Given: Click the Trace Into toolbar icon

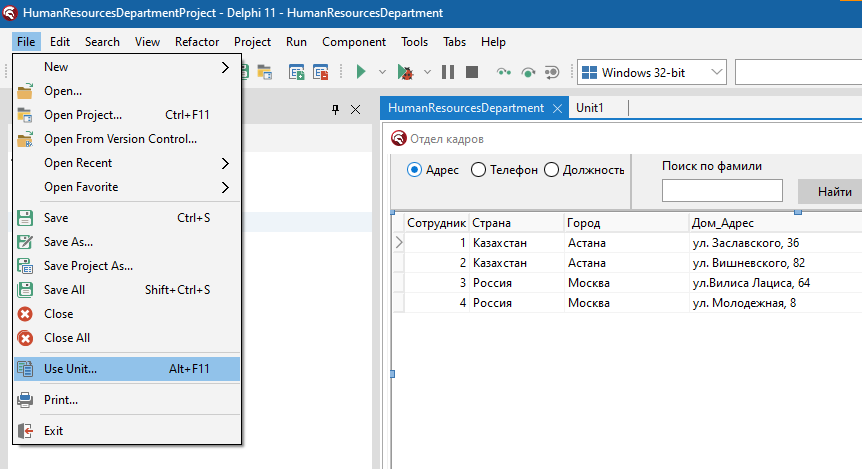Looking at the screenshot, I should tap(503, 72).
